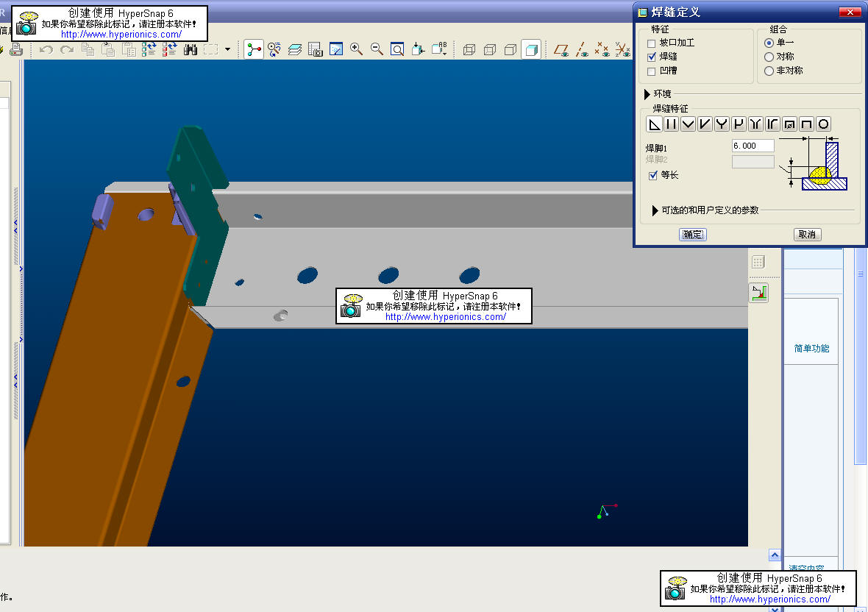
Task: Click the redo arrow icon
Action: (67, 50)
